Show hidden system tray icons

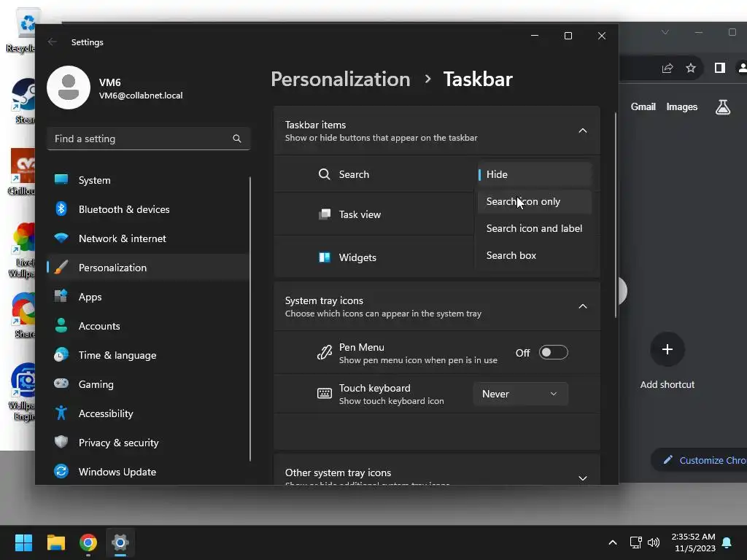(x=613, y=542)
